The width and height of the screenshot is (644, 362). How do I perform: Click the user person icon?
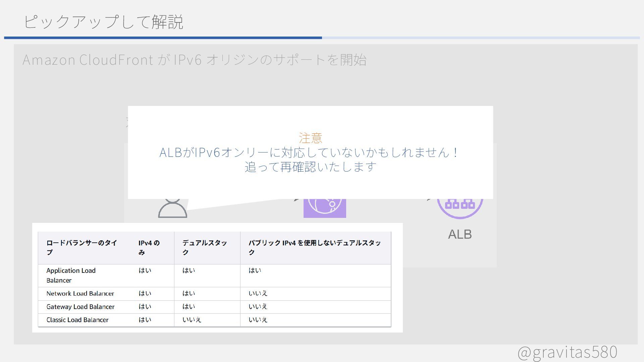[x=172, y=208]
